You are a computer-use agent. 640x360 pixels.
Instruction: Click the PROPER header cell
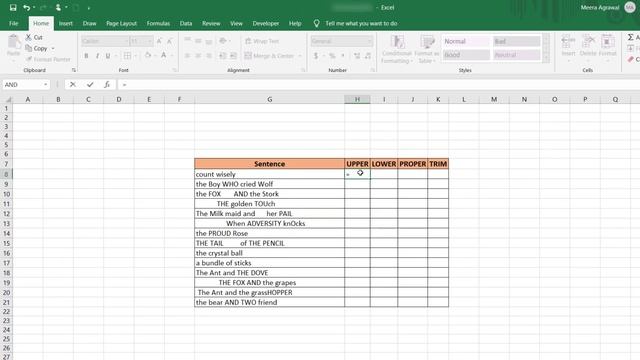click(x=412, y=164)
